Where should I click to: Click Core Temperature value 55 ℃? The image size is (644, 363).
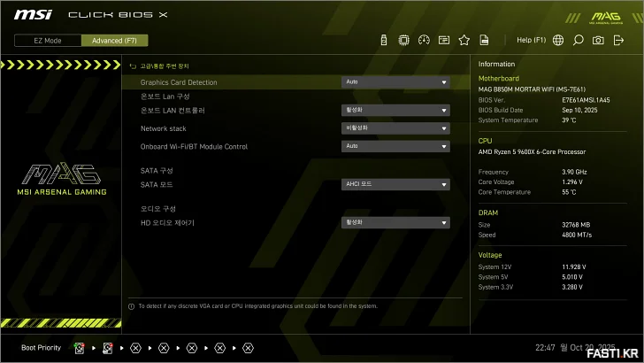[x=569, y=192]
